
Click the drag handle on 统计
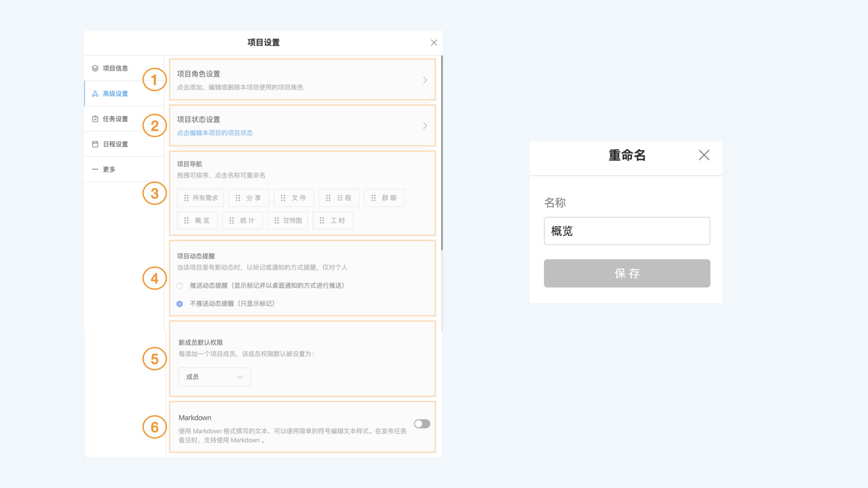pos(231,221)
